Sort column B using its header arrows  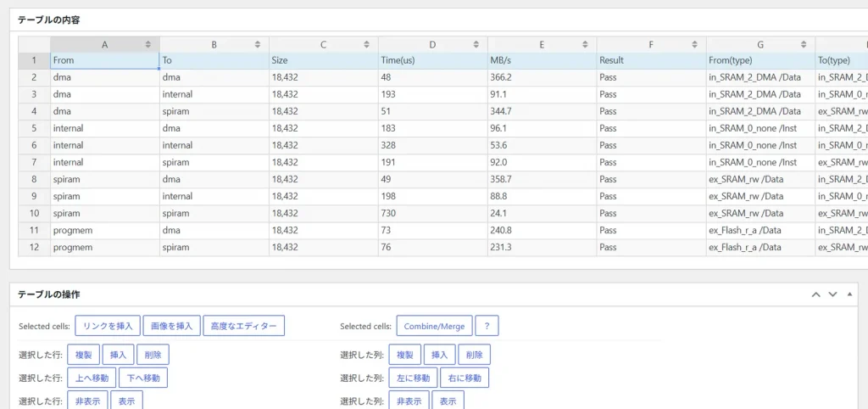[x=258, y=44]
